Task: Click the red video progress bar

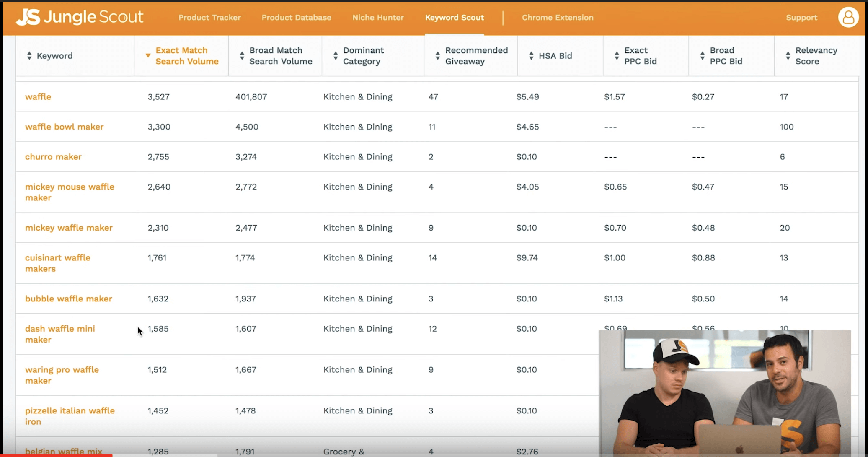Action: [56, 455]
